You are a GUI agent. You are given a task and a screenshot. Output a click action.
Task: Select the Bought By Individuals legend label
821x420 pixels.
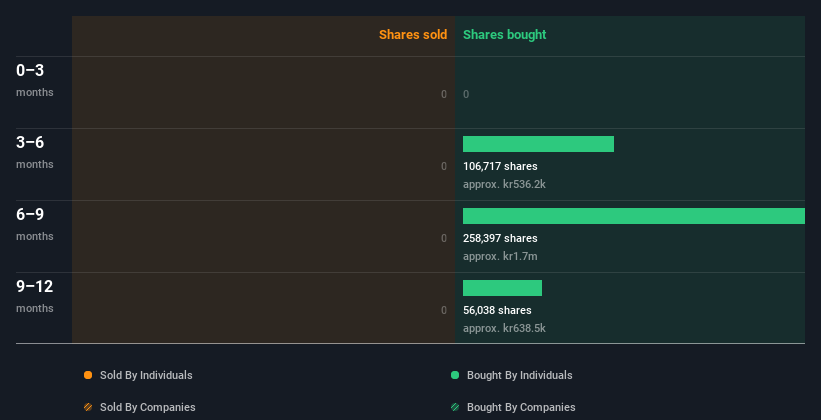point(519,375)
